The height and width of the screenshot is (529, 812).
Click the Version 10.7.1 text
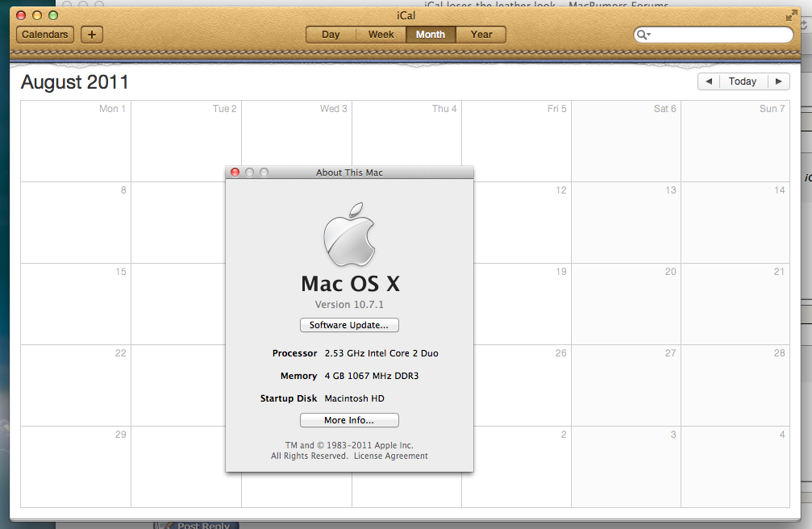349,305
